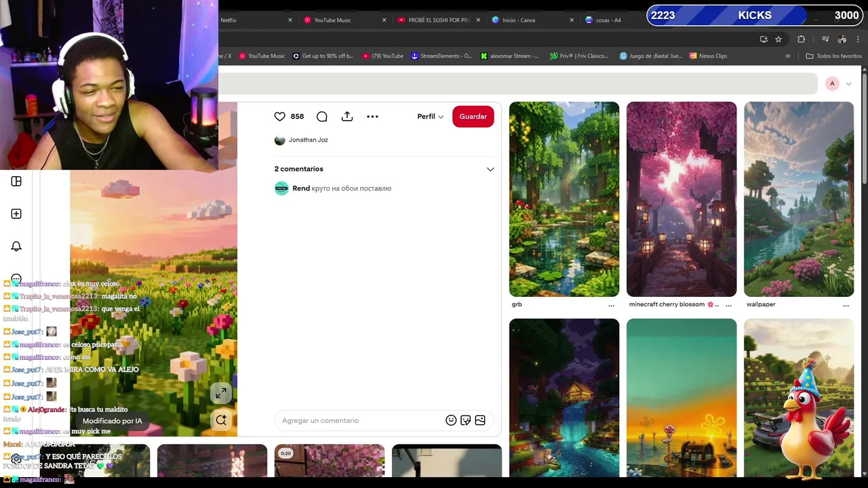Open more options for grb pin
The image size is (868, 488).
611,305
